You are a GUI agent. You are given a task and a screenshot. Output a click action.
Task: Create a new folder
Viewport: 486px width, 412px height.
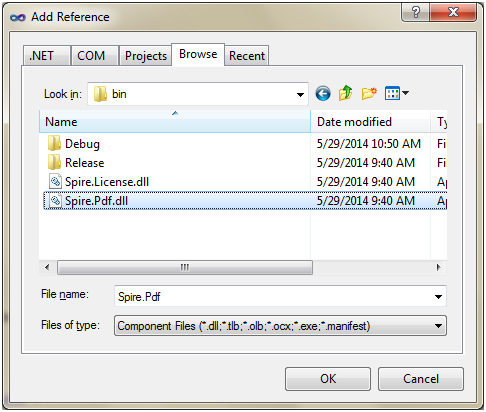tap(369, 94)
